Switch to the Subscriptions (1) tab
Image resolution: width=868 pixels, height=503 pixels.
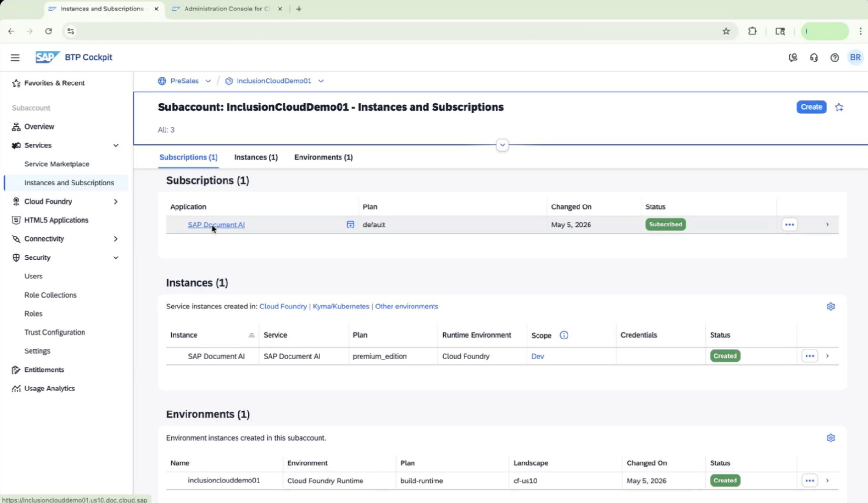click(188, 157)
